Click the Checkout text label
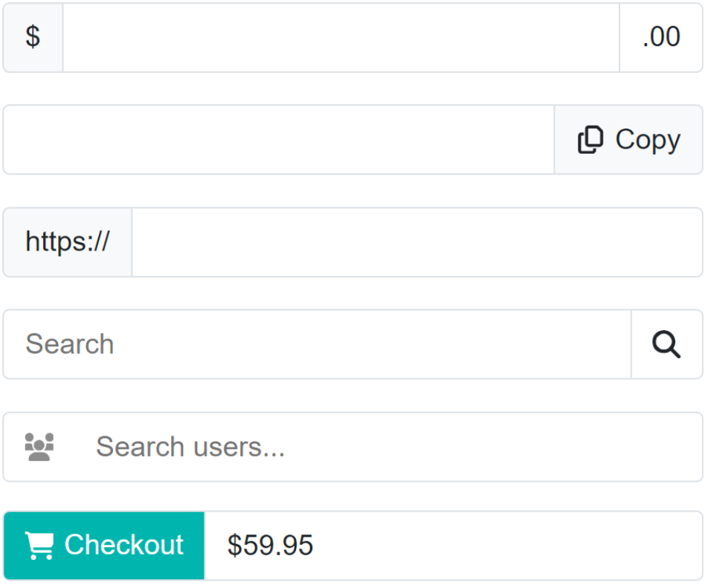Image resolution: width=705 pixels, height=588 pixels. (123, 545)
